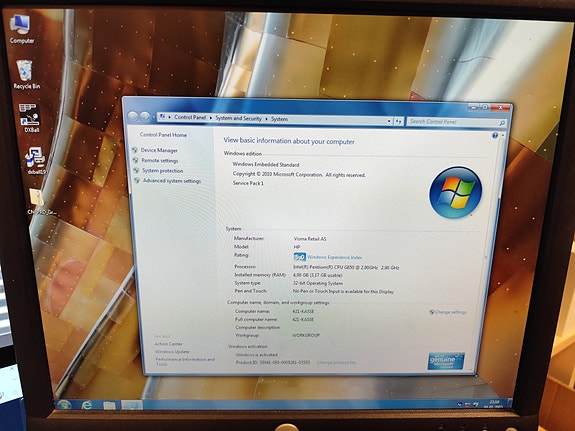Click the taskbar clock

(494, 404)
